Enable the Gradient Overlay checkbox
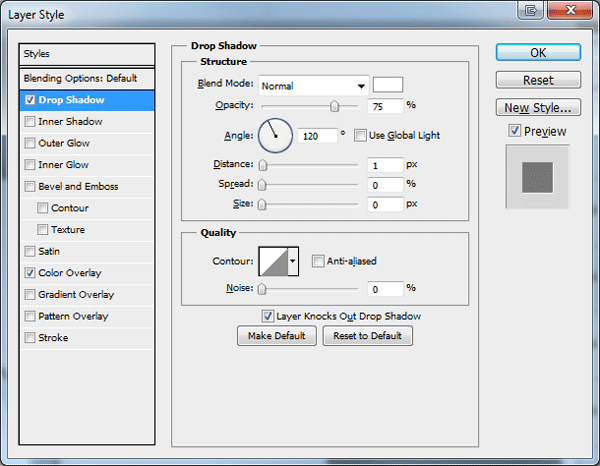Viewport: 600px width, 466px height. point(30,295)
